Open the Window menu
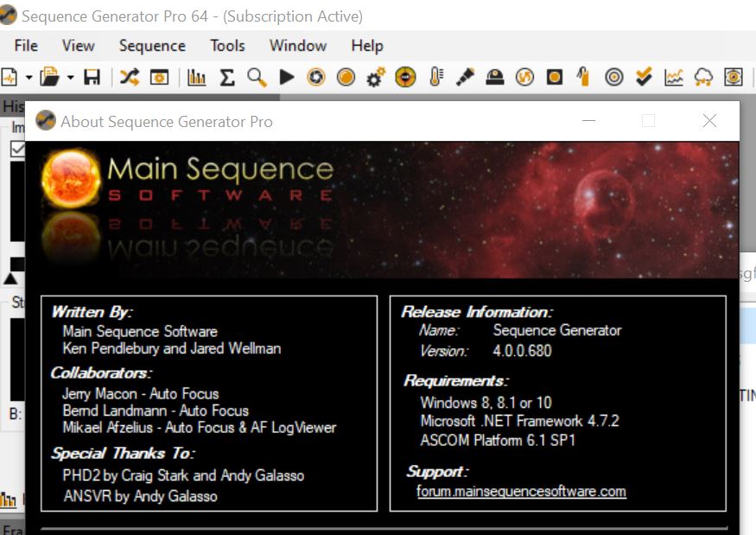The width and height of the screenshot is (756, 535). pos(298,46)
